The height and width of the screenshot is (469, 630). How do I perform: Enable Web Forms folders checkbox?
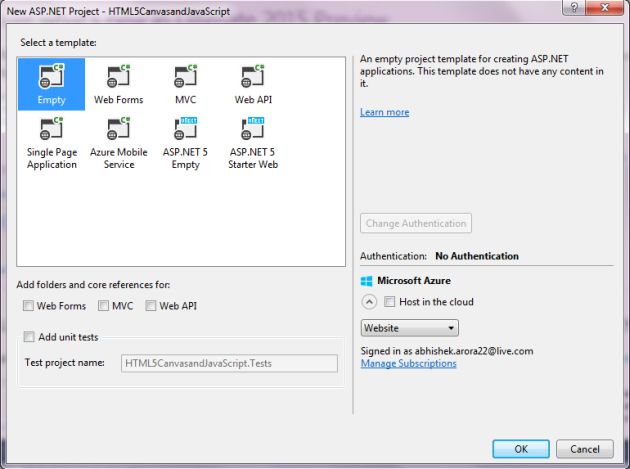tap(28, 306)
